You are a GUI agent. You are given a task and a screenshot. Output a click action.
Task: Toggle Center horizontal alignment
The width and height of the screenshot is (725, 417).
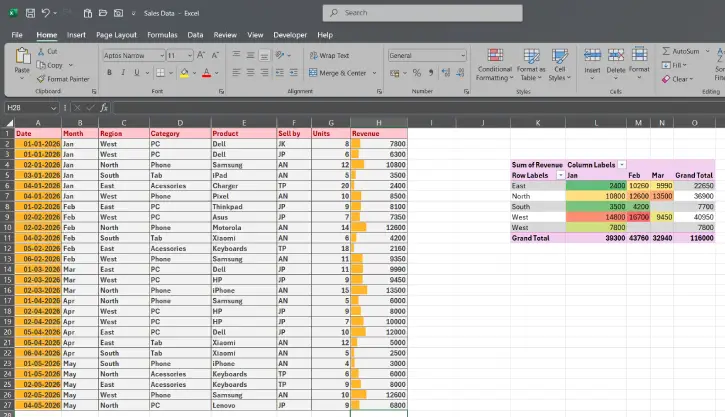pos(250,73)
